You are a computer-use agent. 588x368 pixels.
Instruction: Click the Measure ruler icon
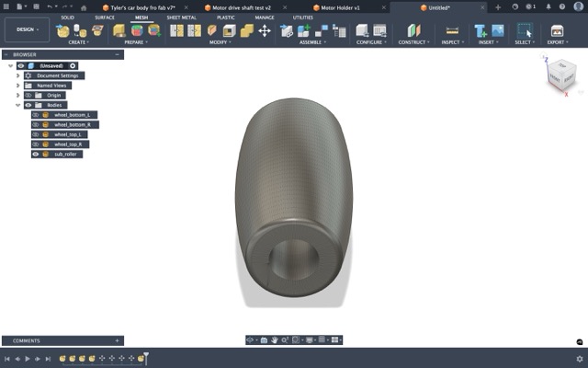click(452, 30)
